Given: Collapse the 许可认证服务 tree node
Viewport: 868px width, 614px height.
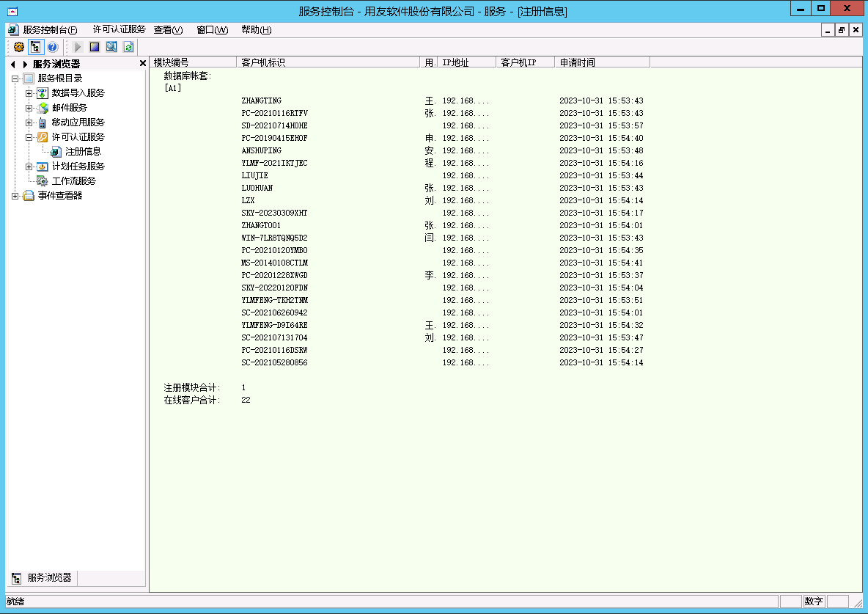Looking at the screenshot, I should coord(29,137).
